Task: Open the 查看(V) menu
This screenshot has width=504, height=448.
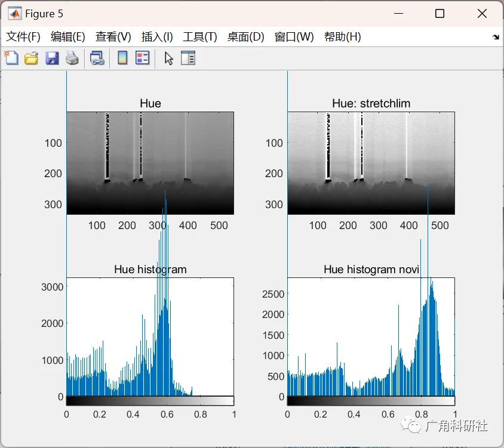Action: [113, 36]
